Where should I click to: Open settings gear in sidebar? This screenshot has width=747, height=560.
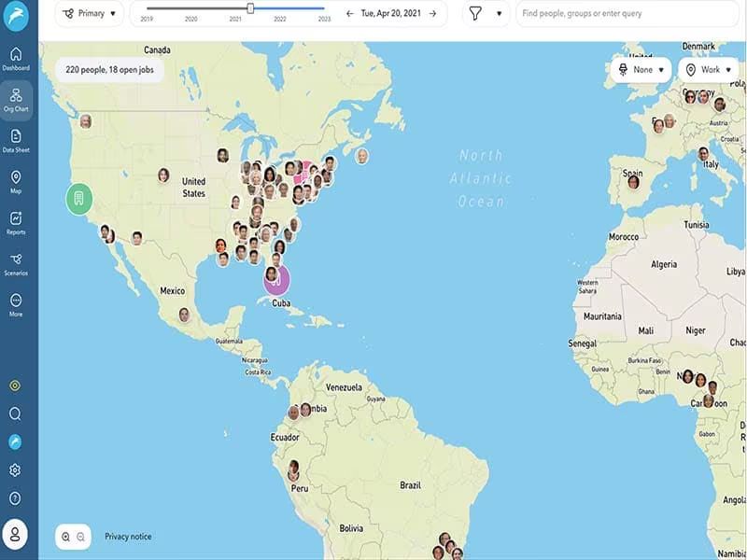click(15, 470)
